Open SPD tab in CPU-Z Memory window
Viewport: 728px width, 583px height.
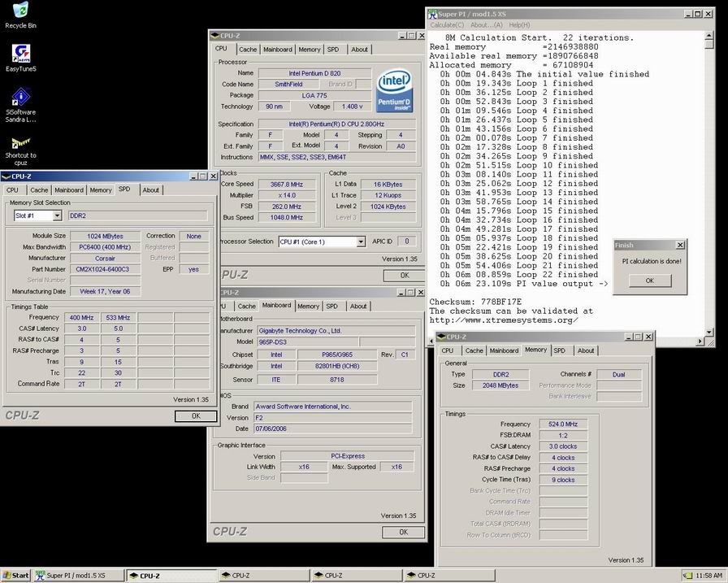[x=560, y=350]
